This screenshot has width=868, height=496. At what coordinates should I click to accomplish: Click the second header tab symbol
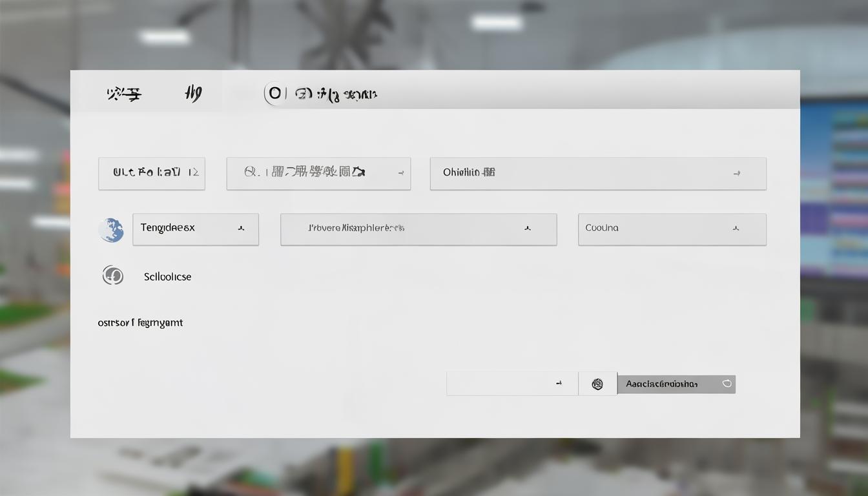192,92
